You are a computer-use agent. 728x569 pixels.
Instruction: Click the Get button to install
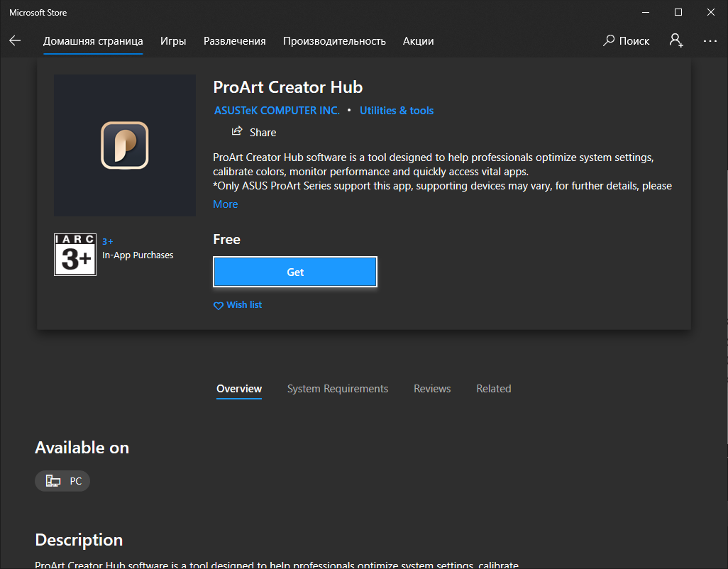coord(294,272)
